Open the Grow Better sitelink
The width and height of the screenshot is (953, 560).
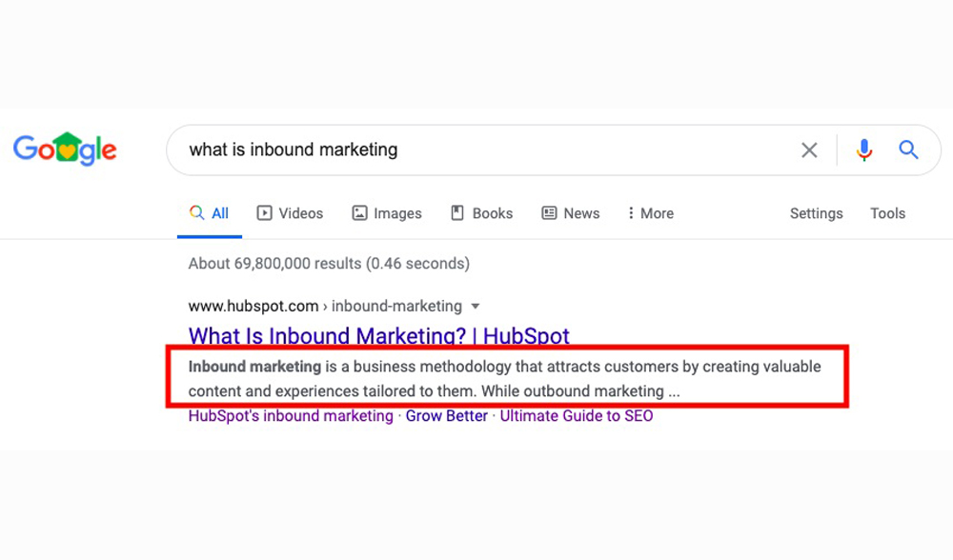coord(447,416)
